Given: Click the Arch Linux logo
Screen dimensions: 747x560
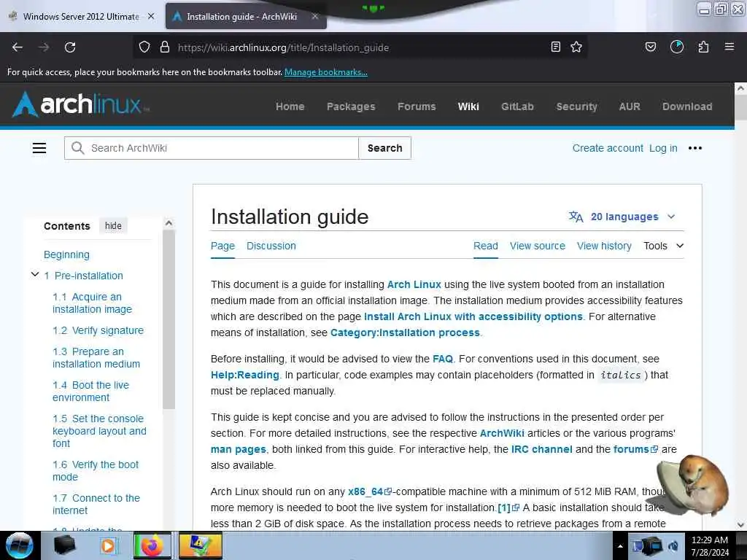Looking at the screenshot, I should click(79, 104).
